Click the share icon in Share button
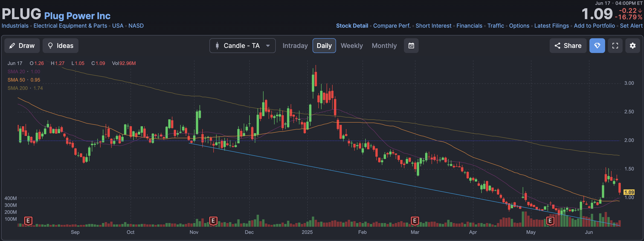The width and height of the screenshot is (644, 241). (557, 46)
